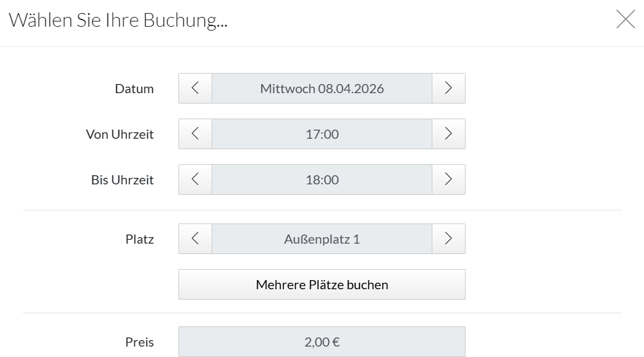Click the Wählen Sie Ihre Buchung title
Viewport: 644px width, 357px height.
[x=118, y=20]
